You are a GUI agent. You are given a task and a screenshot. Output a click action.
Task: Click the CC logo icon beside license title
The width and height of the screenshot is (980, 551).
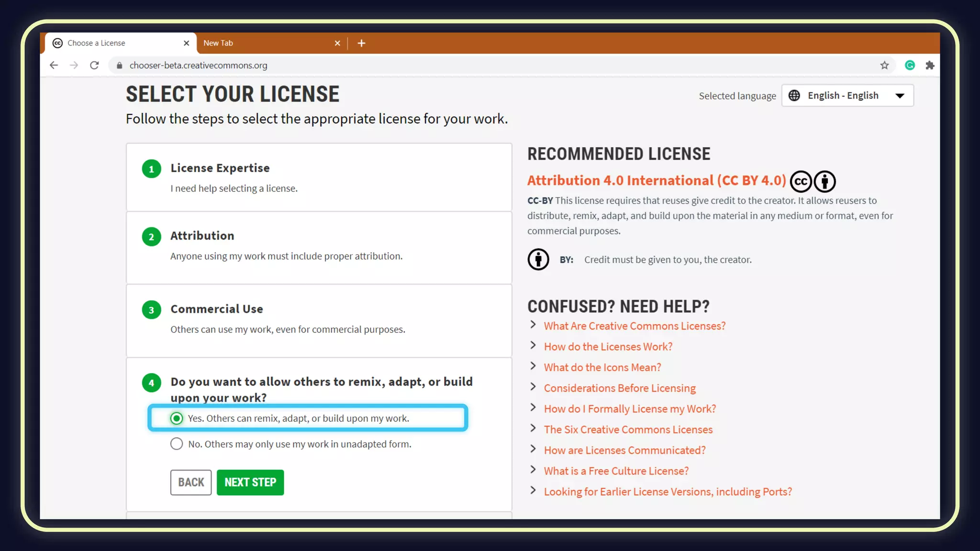point(801,182)
